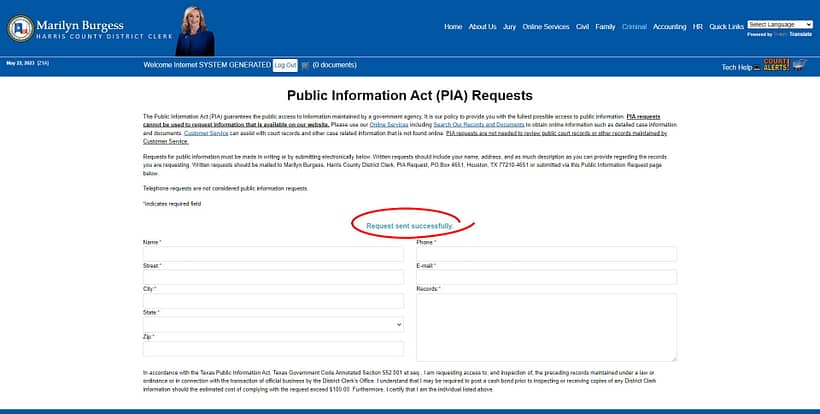The image size is (820, 414).
Task: Open the Criminal menu
Action: click(x=634, y=27)
